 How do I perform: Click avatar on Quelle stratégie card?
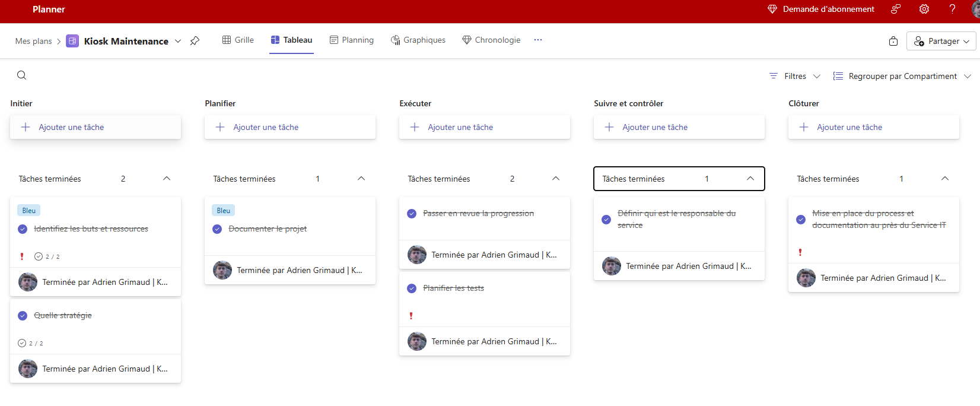tap(28, 369)
